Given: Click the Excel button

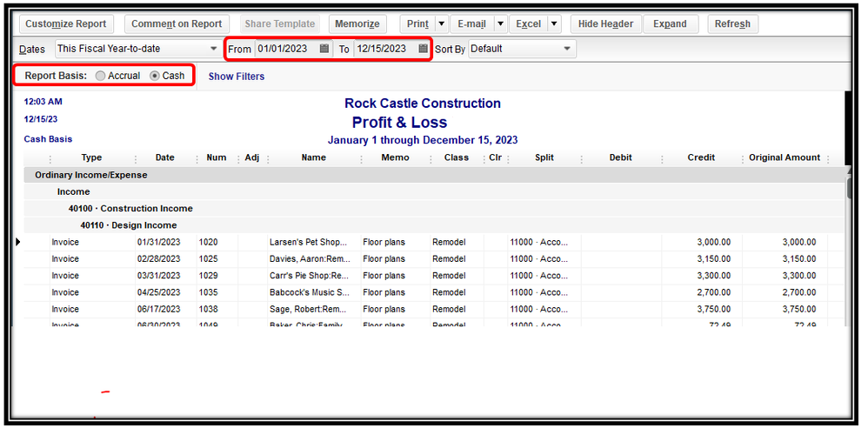Looking at the screenshot, I should coord(528,23).
